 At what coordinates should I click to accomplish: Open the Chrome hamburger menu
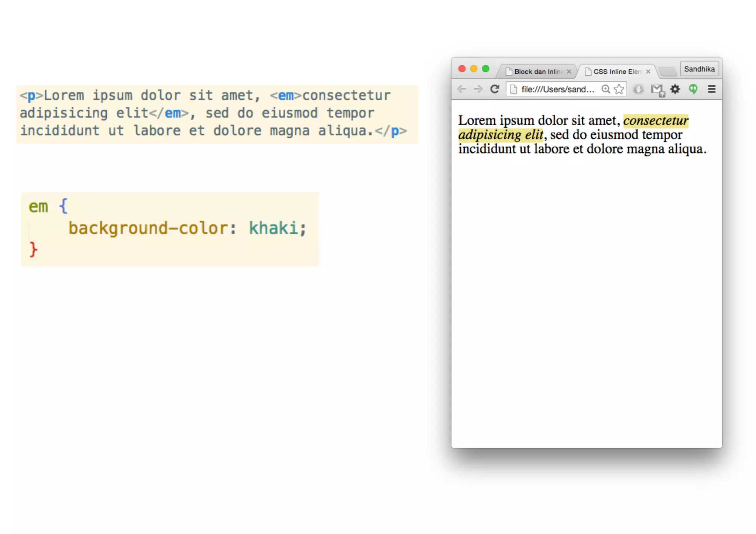pyautogui.click(x=712, y=89)
